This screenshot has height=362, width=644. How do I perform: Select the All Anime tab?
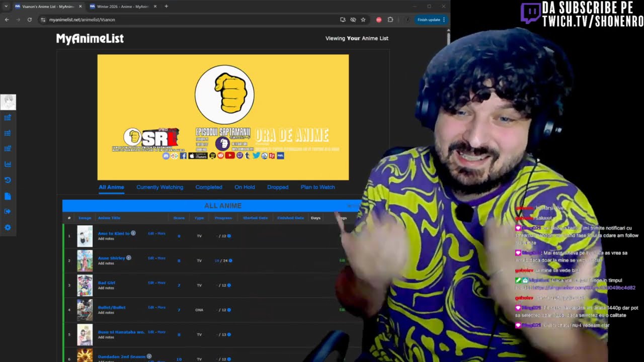pos(111,187)
